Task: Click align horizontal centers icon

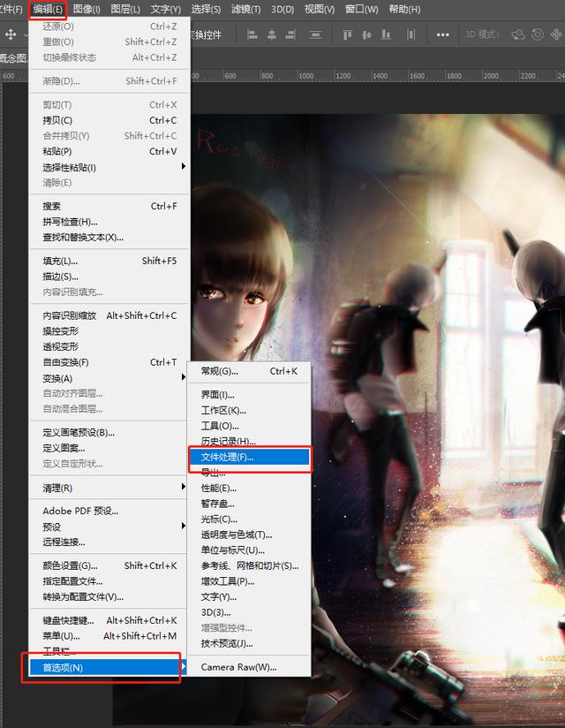Action: [272, 34]
